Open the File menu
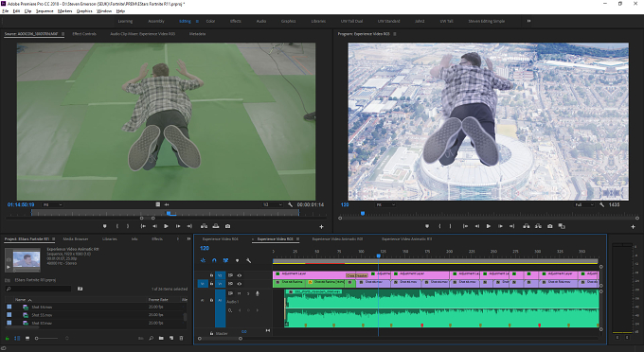The image size is (644, 352). (6, 11)
